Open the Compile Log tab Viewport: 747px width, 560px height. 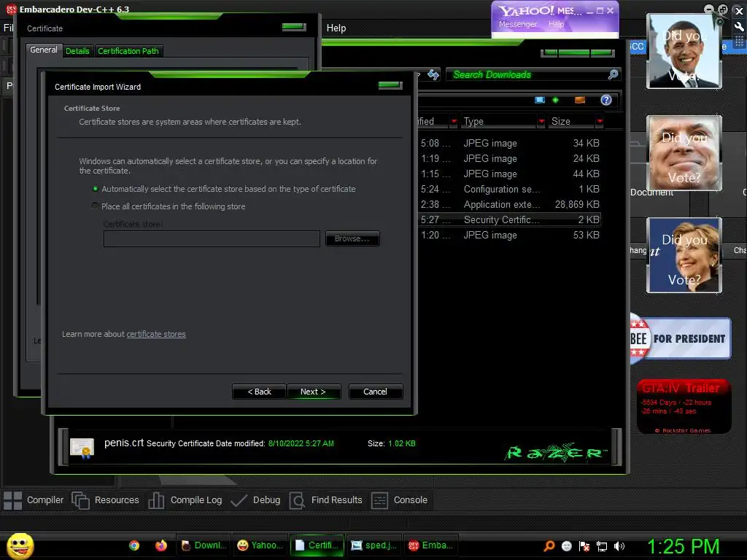(185, 500)
